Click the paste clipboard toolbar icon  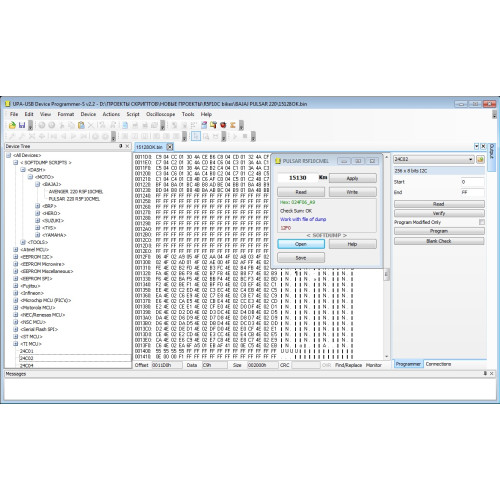[81, 125]
